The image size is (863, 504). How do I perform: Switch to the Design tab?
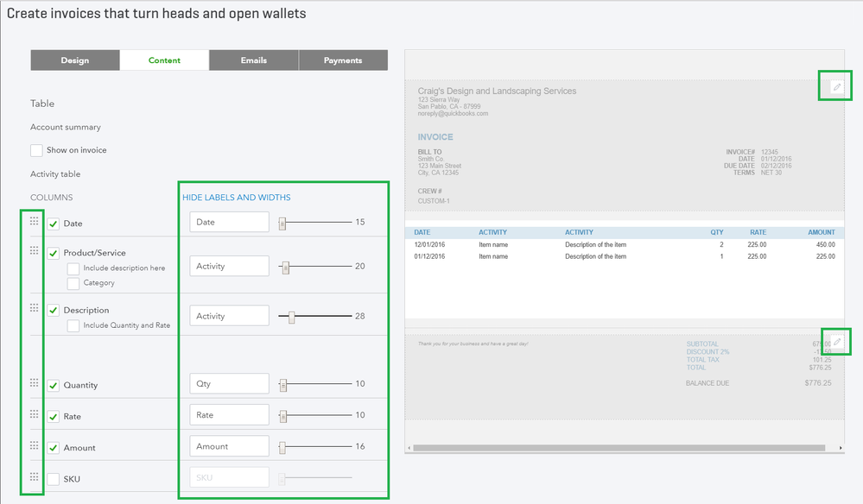click(x=75, y=60)
